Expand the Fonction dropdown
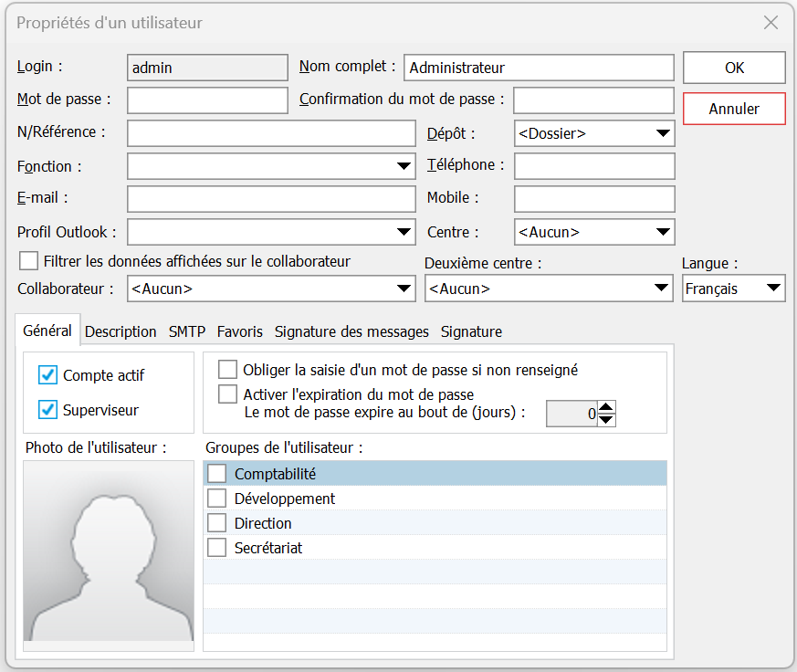Viewport: 797px width, 672px height. tap(404, 166)
